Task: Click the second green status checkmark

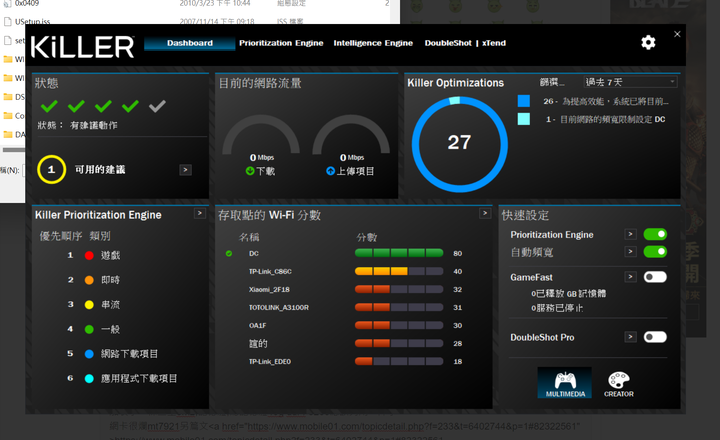Action: click(x=76, y=106)
